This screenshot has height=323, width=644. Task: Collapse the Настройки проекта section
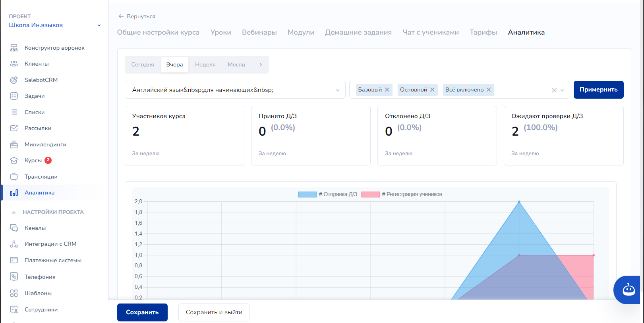pyautogui.click(x=14, y=212)
